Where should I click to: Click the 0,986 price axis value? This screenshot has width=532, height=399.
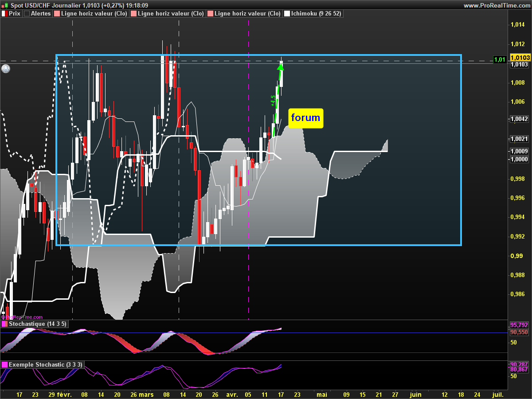(518, 294)
